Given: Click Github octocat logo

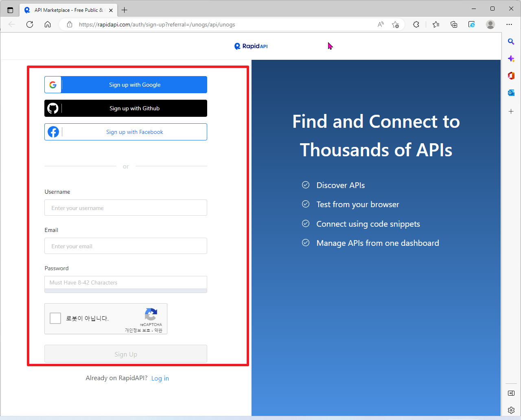Looking at the screenshot, I should [x=53, y=108].
